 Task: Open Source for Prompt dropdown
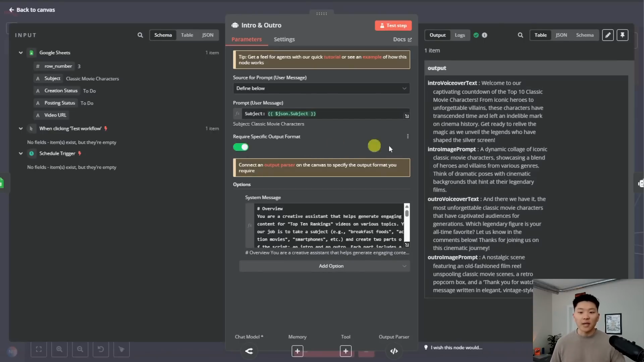point(321,88)
